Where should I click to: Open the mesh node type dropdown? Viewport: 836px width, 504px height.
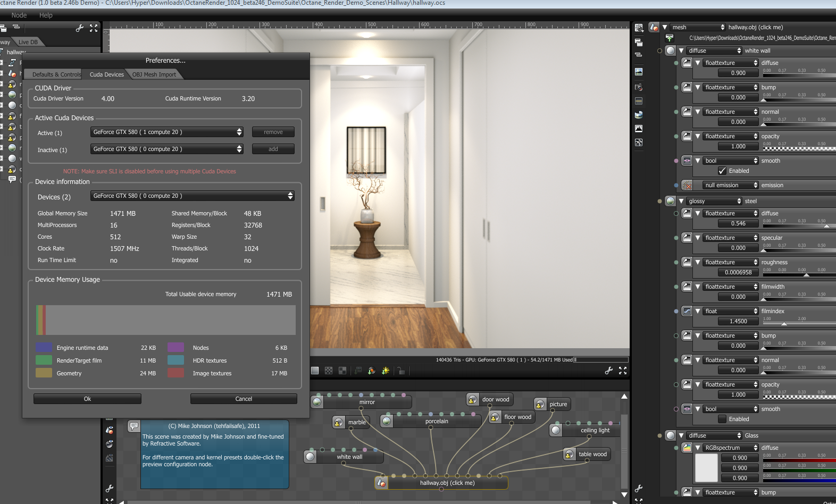click(x=698, y=27)
